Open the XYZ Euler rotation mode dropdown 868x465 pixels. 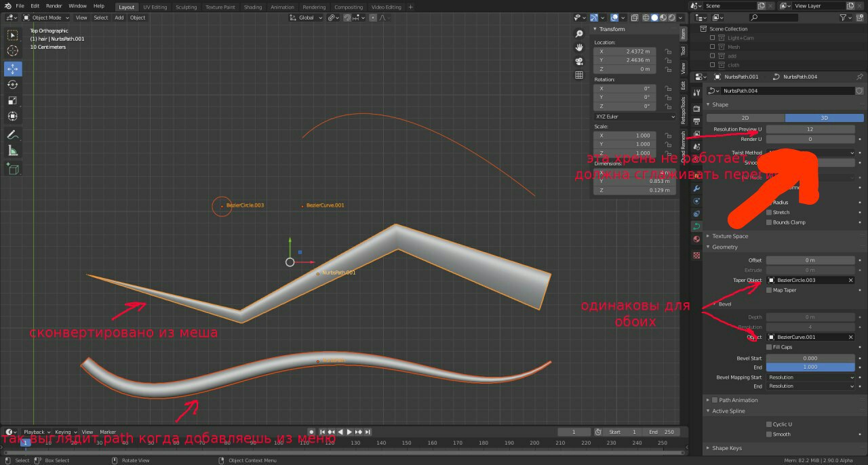point(634,117)
